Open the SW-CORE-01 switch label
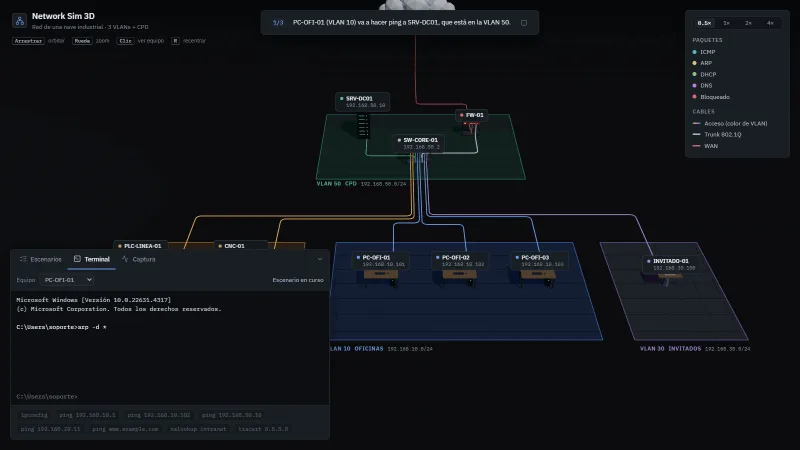 pos(418,143)
